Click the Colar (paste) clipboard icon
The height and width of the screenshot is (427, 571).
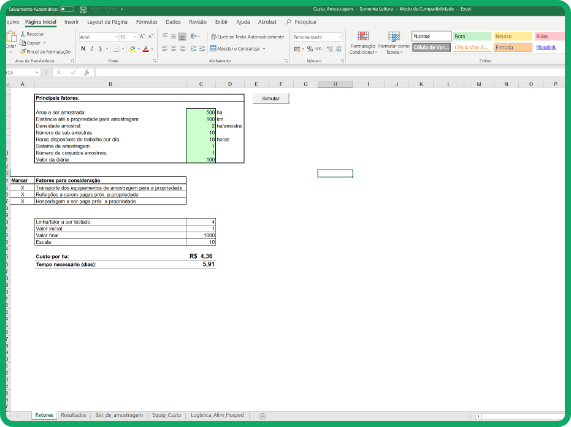pyautogui.click(x=11, y=37)
